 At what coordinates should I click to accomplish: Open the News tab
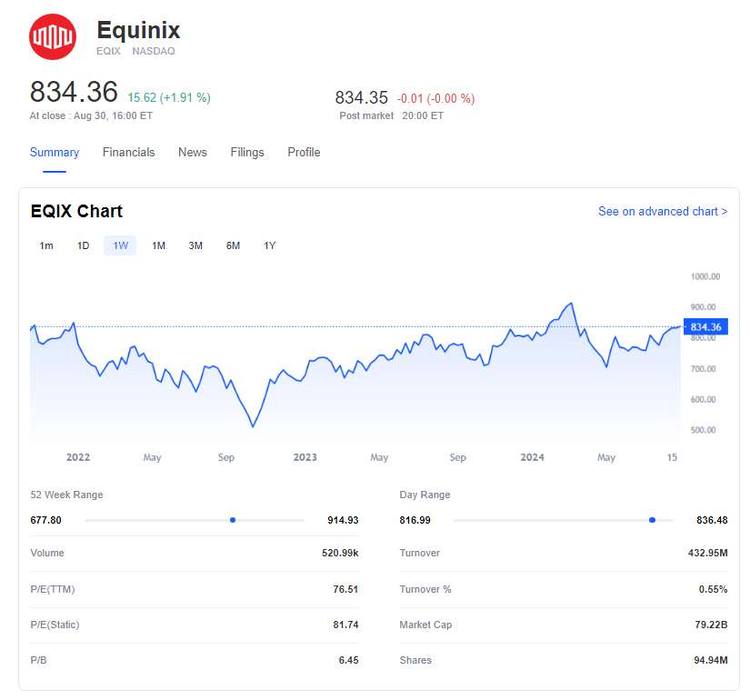tap(193, 153)
